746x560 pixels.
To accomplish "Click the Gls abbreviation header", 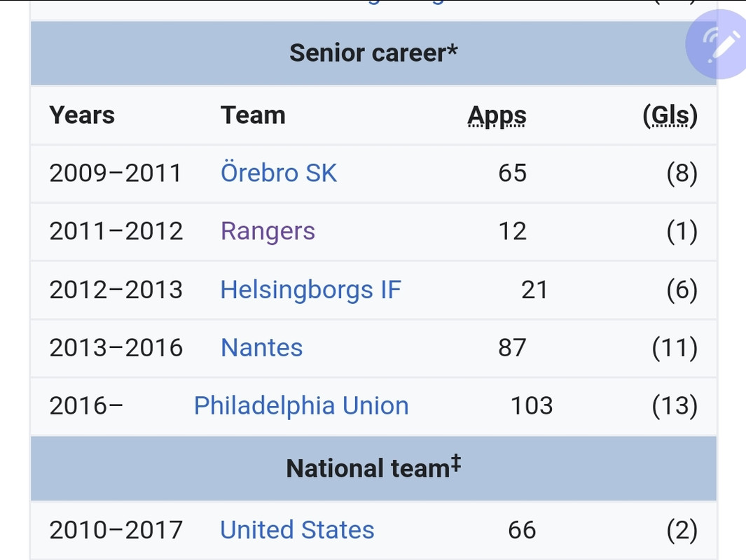I will click(670, 115).
